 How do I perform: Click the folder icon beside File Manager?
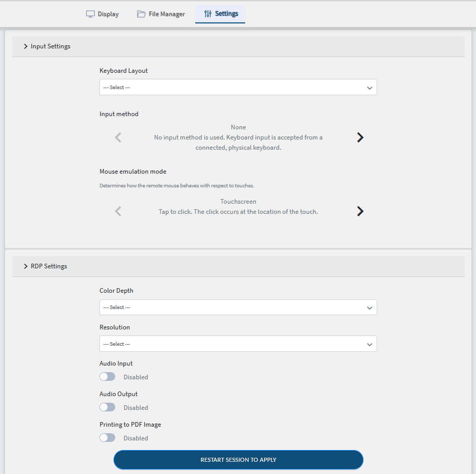[x=141, y=14]
